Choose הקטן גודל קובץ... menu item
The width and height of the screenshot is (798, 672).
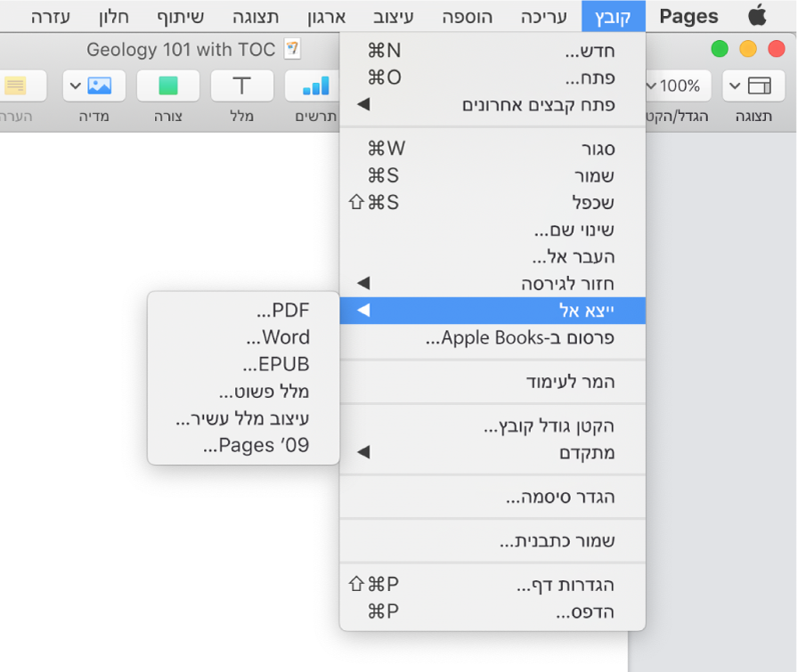click(493, 425)
